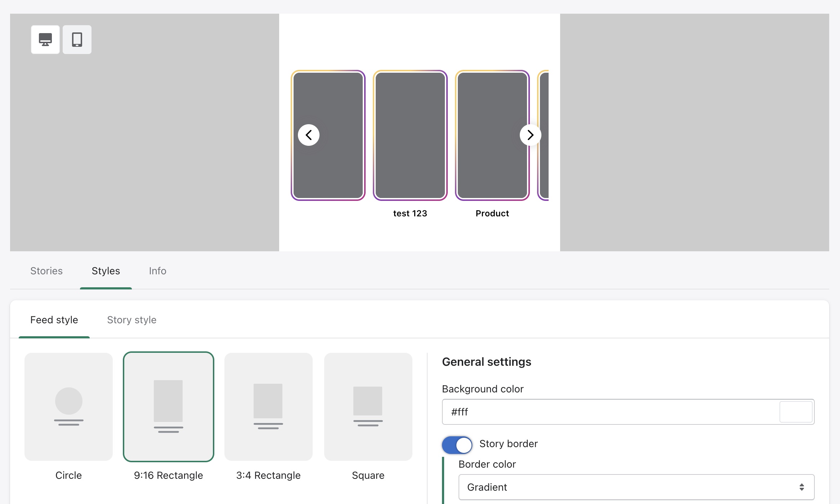Switch to the Info tab
This screenshot has width=840, height=504.
(157, 271)
